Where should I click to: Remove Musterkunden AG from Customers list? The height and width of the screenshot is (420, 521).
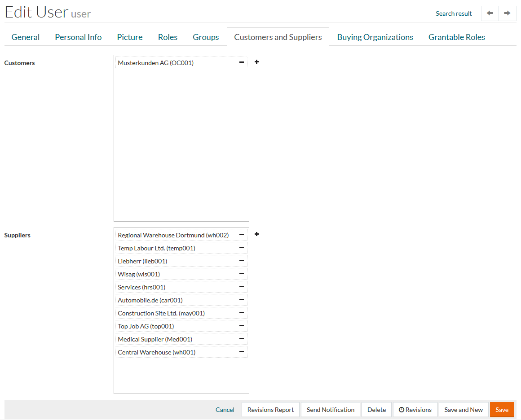click(x=241, y=62)
